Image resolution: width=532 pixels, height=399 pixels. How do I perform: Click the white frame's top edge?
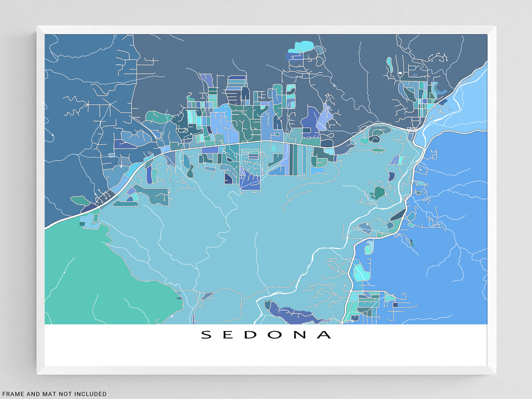click(x=266, y=30)
